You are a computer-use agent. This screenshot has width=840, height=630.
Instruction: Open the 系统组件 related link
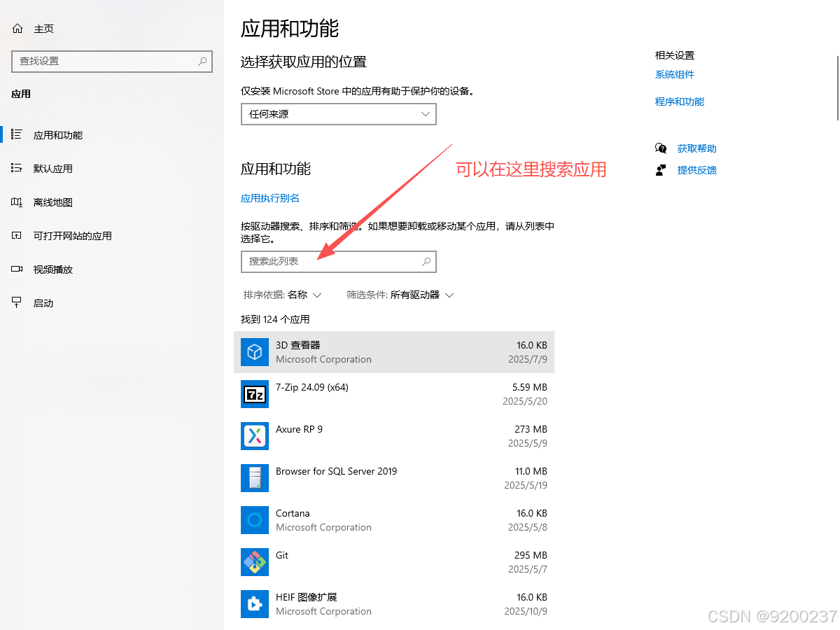(675, 74)
